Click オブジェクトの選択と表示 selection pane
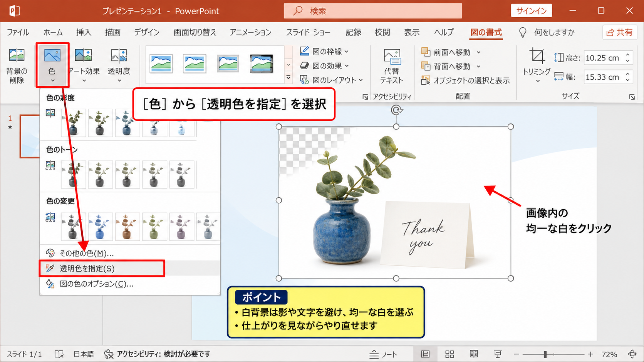Viewport: 644px width, 362px height. click(x=466, y=80)
